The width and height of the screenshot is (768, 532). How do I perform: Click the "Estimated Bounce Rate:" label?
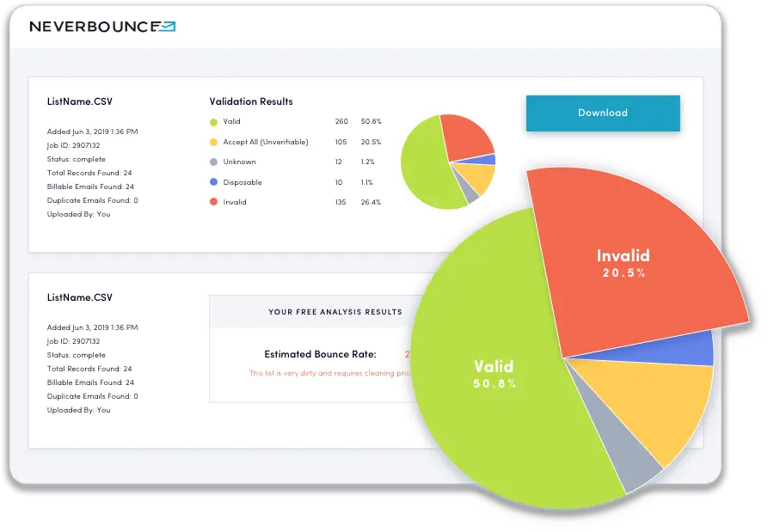pyautogui.click(x=320, y=354)
